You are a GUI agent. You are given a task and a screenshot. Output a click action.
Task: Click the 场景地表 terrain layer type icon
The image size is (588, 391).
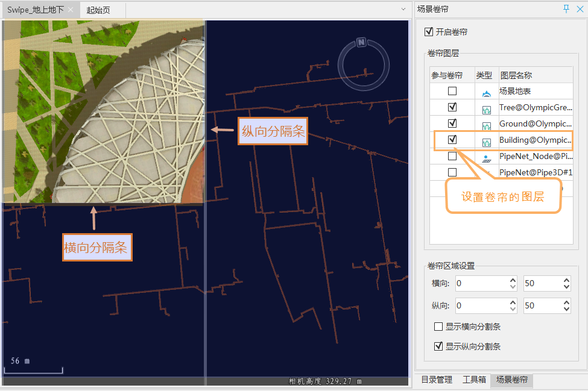(x=486, y=93)
